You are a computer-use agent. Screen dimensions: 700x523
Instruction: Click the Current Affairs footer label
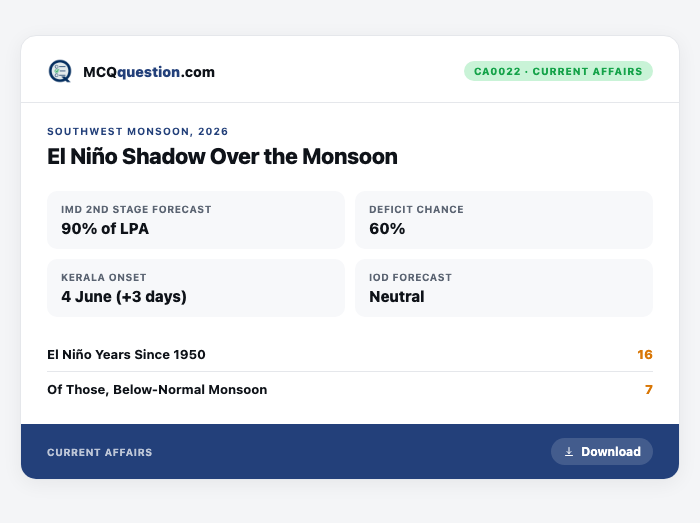point(100,452)
